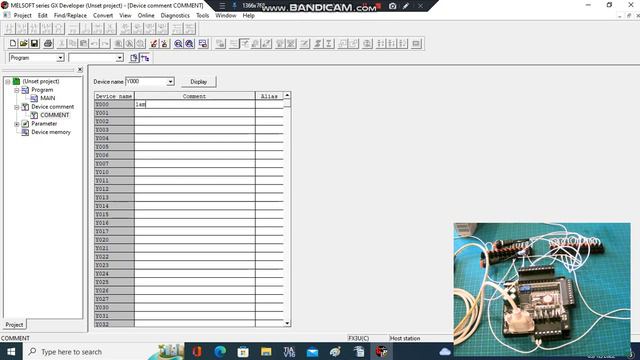
Task: Toggle the tree view icon beside dropdowns
Action: point(145,58)
